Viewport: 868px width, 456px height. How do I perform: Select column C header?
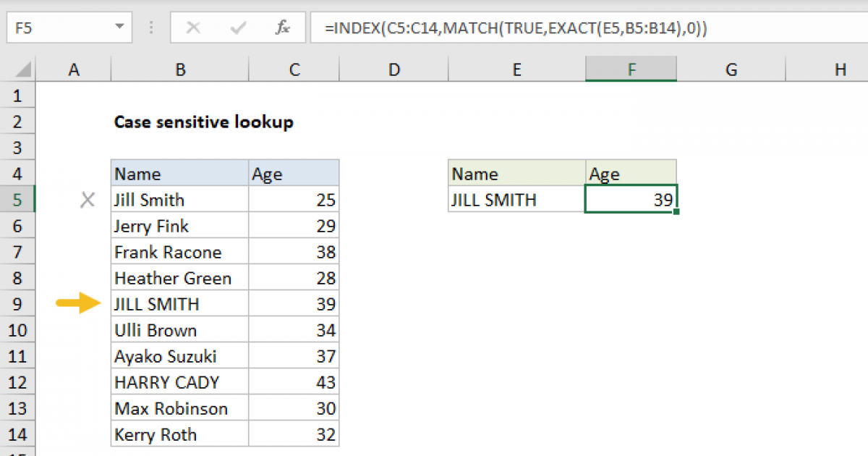[x=294, y=69]
